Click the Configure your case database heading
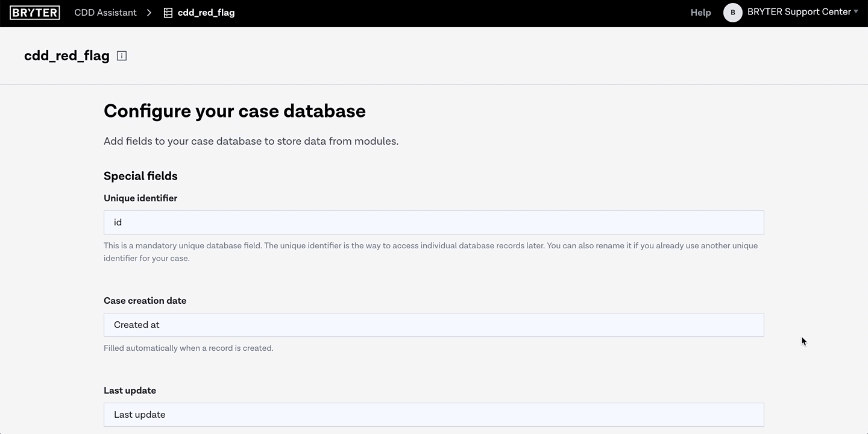Screen dimensions: 868x434 [234, 111]
